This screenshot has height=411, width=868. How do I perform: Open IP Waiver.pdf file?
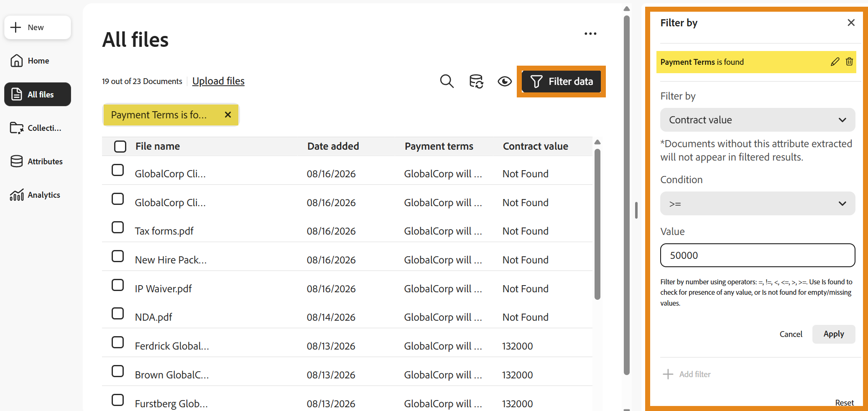pyautogui.click(x=163, y=289)
